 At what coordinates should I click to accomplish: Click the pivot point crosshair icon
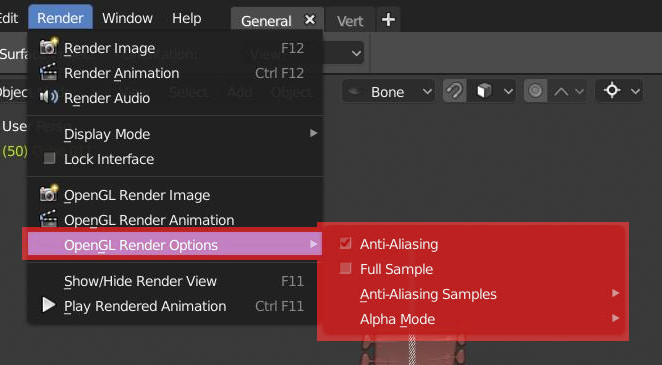click(x=612, y=91)
